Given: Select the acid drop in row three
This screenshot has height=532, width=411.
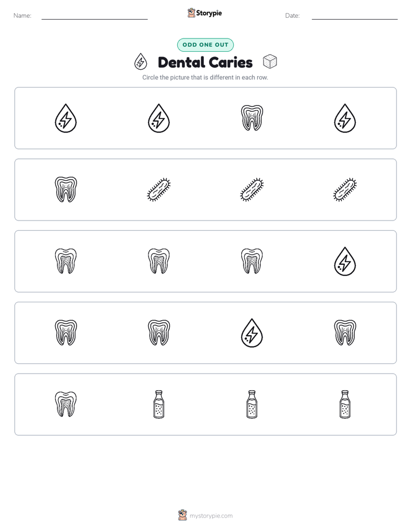Looking at the screenshot, I should [345, 261].
